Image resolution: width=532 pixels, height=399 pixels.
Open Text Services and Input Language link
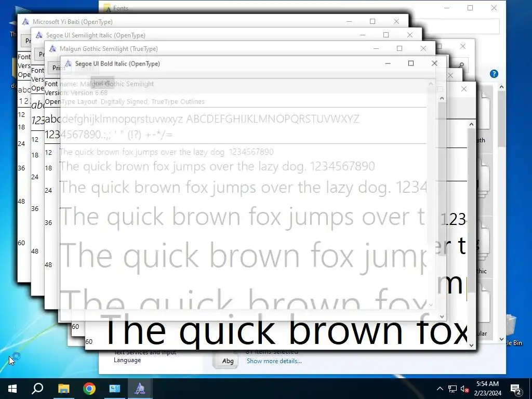point(145,356)
